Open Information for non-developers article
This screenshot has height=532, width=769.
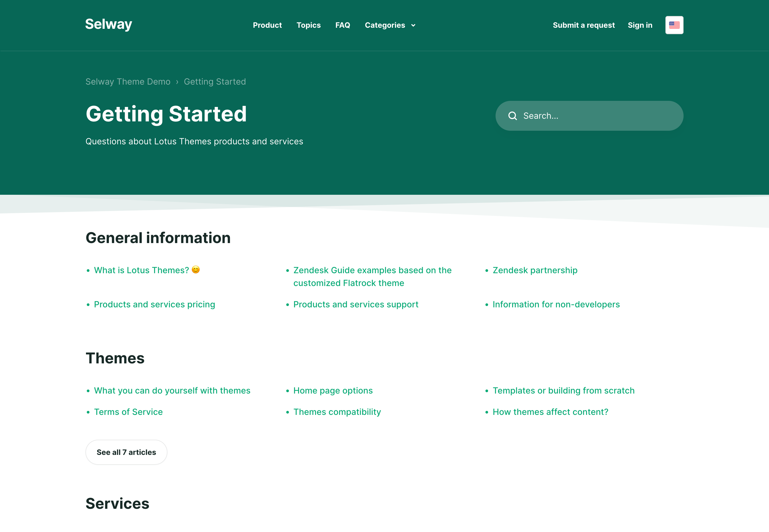(x=556, y=304)
